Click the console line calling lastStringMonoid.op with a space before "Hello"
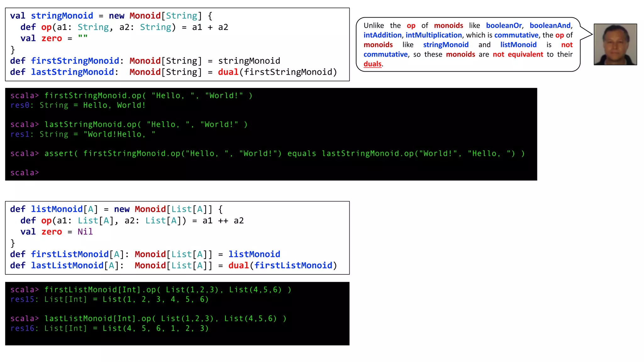This screenshot has height=362, width=644. [129, 124]
